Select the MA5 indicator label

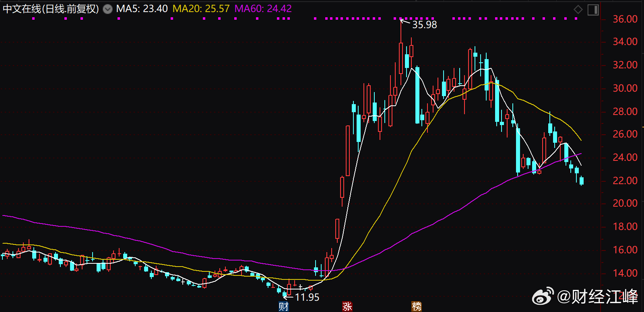(x=142, y=9)
